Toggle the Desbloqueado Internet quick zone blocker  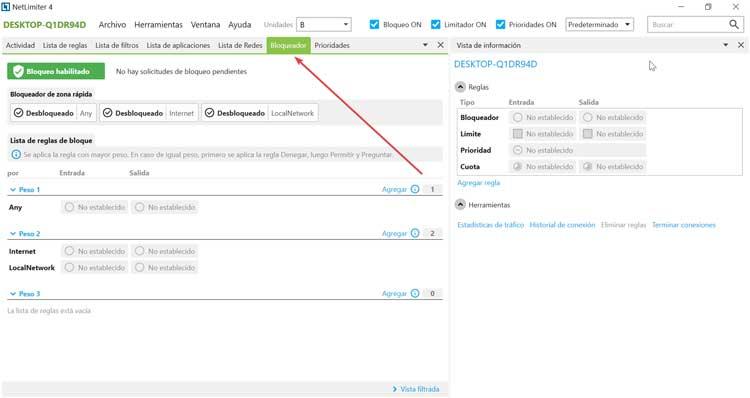[x=149, y=113]
